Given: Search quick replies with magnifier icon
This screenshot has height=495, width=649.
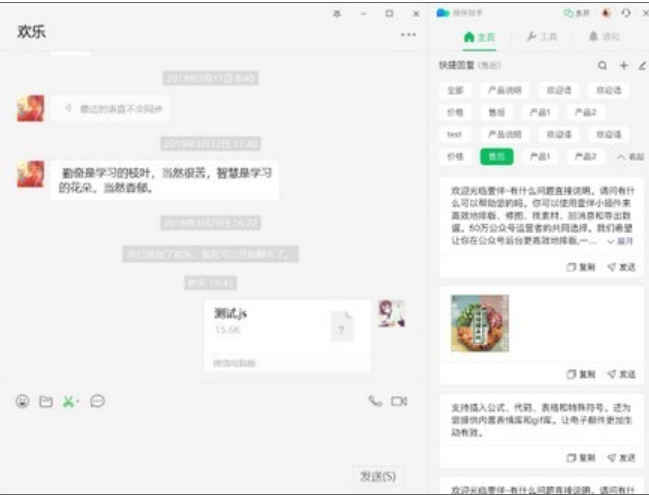Looking at the screenshot, I should point(602,65).
